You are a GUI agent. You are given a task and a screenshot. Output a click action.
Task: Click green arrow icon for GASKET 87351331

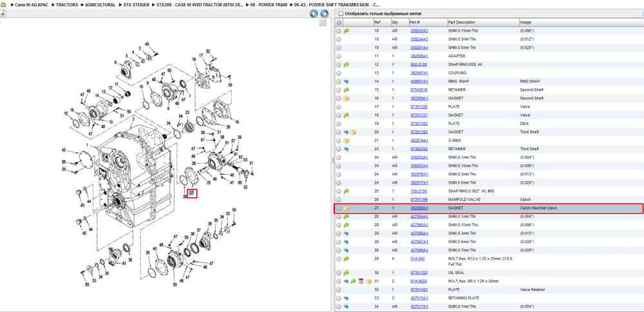click(346, 115)
